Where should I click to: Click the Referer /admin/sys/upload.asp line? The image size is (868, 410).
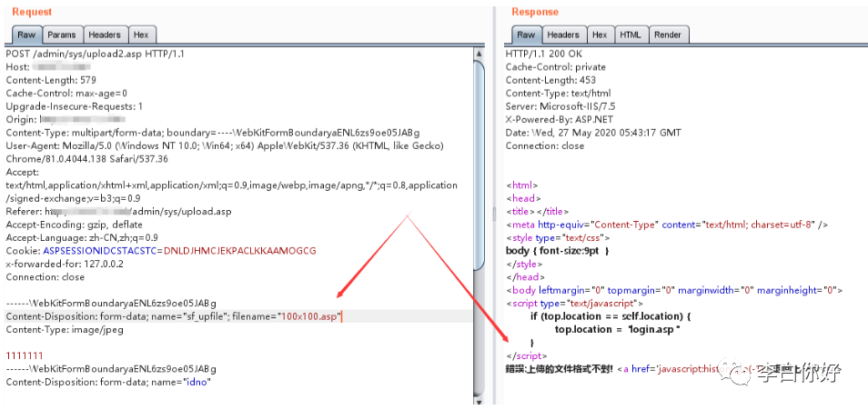118,211
